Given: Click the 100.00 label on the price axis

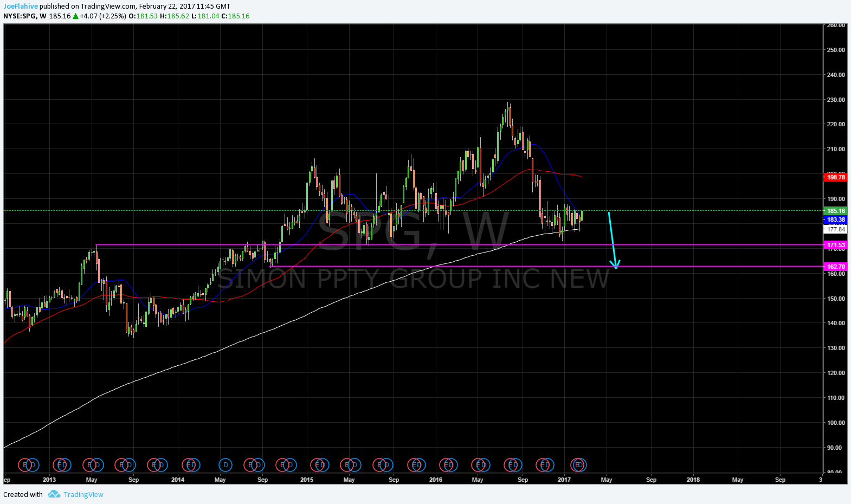Looking at the screenshot, I should (836, 423).
